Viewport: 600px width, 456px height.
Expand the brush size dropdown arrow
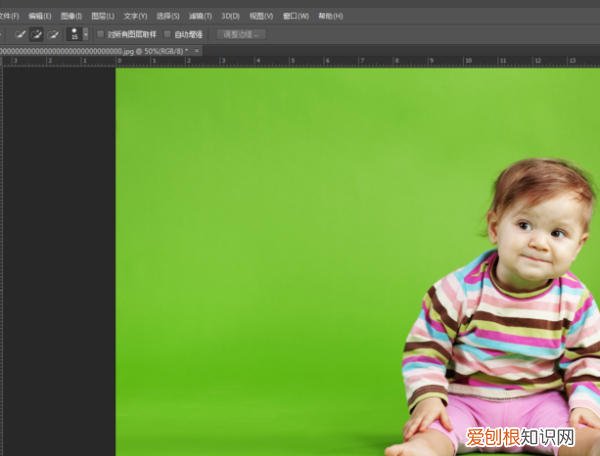pos(86,34)
